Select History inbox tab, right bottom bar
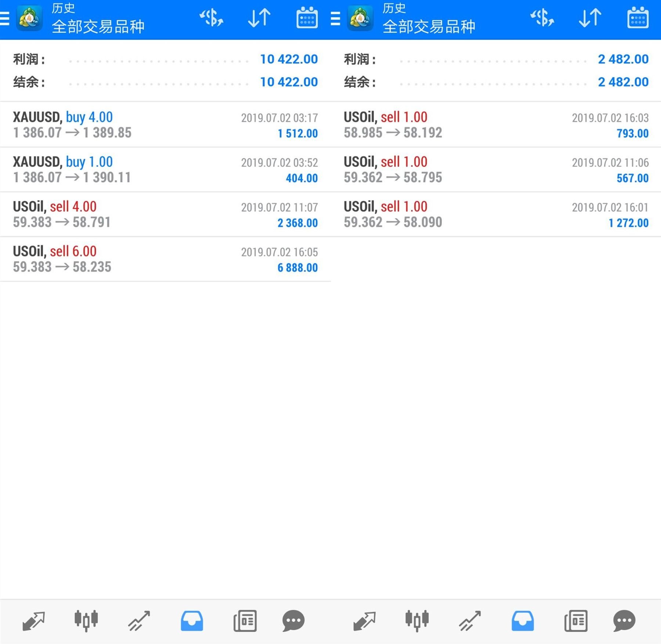This screenshot has height=644, width=661. [523, 621]
